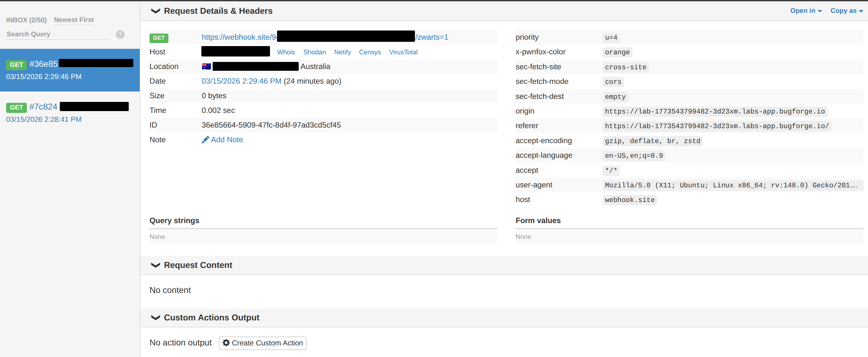This screenshot has width=868, height=357.
Task: Click the Add Note pencil icon
Action: 206,139
